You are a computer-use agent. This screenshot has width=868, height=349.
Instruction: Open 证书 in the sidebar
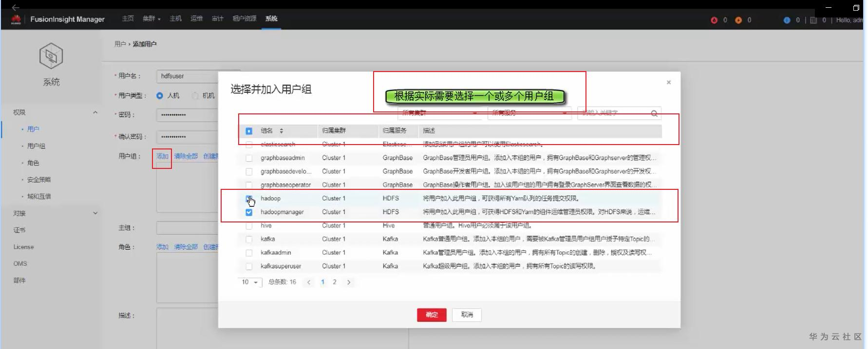19,230
